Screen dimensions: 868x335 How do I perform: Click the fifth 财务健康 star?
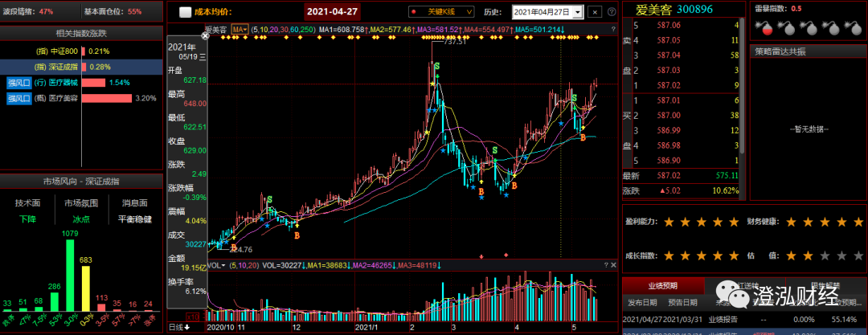858,222
